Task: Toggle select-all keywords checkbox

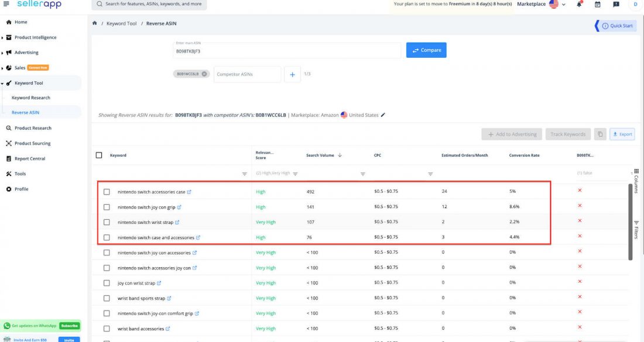Action: tap(99, 155)
